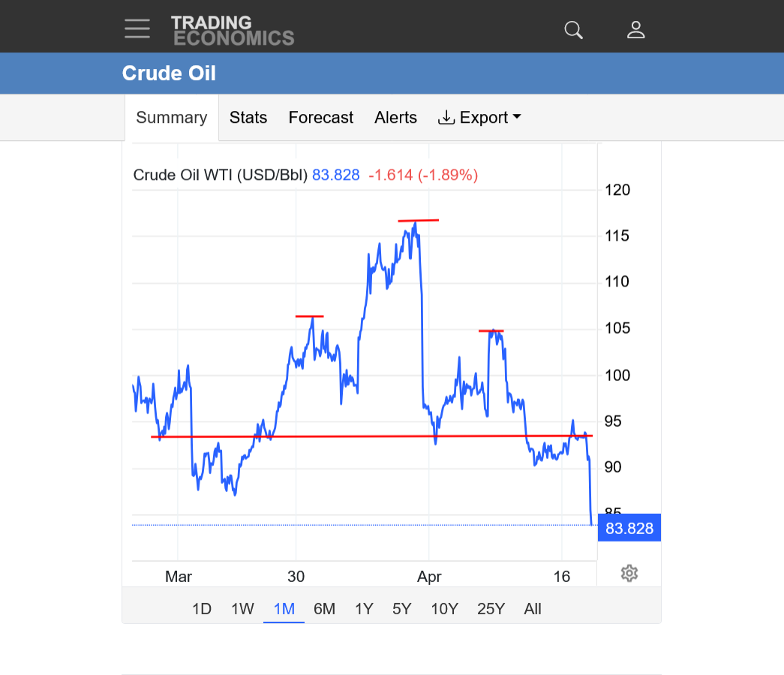
Task: Expand the Export dropdown
Action: [480, 118]
